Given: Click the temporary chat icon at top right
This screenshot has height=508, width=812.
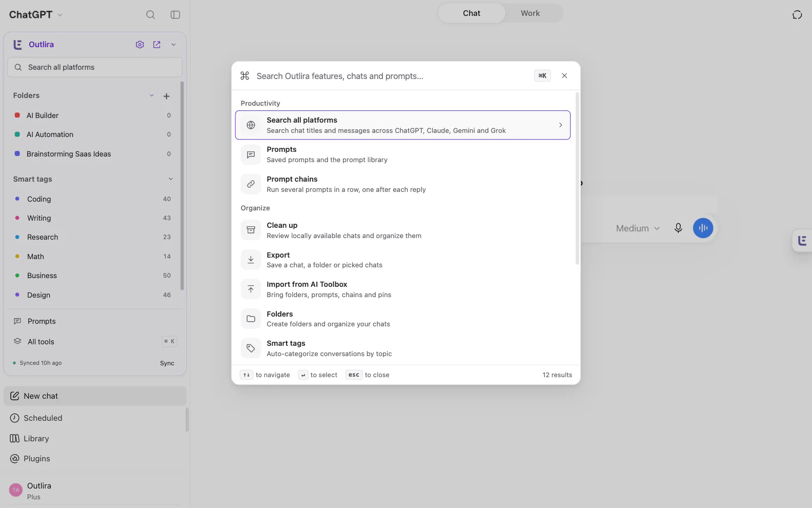Looking at the screenshot, I should click(x=797, y=15).
